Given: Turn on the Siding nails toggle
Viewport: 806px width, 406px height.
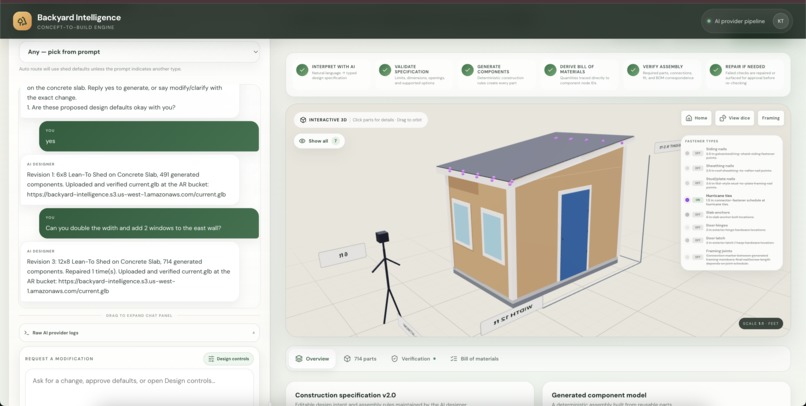Looking at the screenshot, I should 697,153.
